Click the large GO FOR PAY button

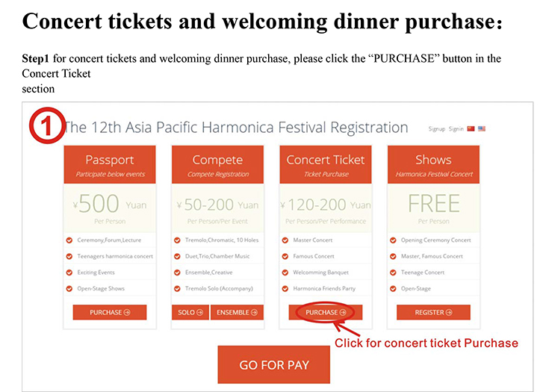pyautogui.click(x=273, y=365)
